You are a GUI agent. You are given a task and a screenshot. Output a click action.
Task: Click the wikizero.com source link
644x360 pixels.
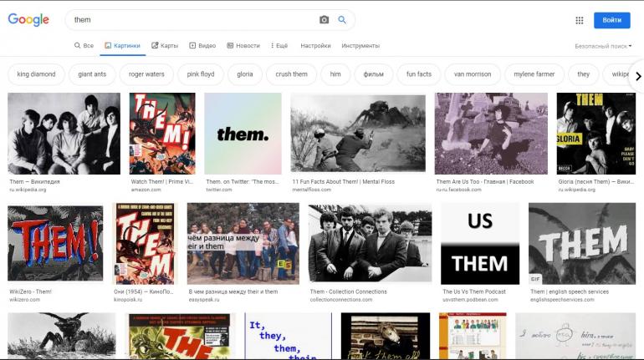pyautogui.click(x=24, y=300)
